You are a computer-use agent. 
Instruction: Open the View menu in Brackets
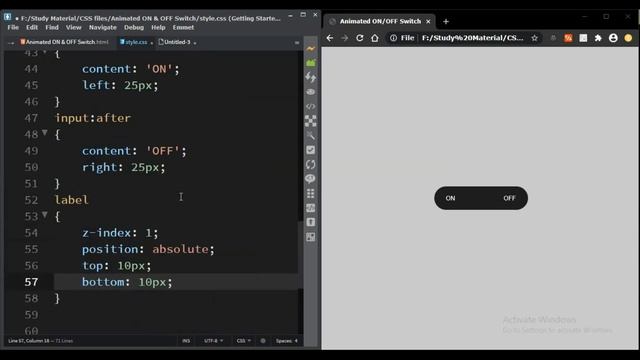[73, 27]
